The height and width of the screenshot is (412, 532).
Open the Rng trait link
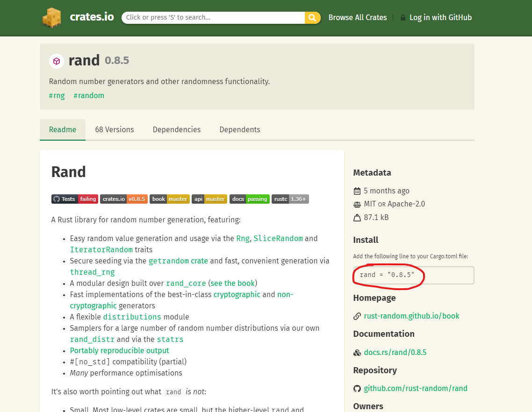coord(243,238)
